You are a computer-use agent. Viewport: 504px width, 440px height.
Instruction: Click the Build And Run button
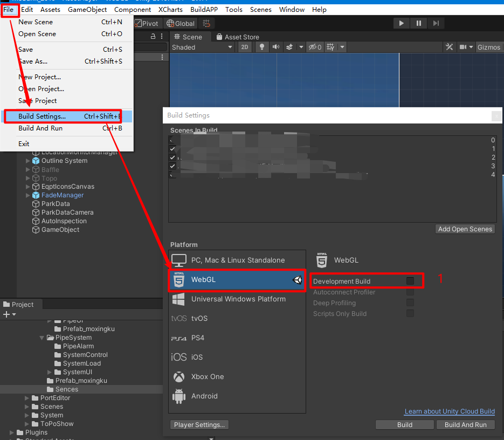click(465, 424)
